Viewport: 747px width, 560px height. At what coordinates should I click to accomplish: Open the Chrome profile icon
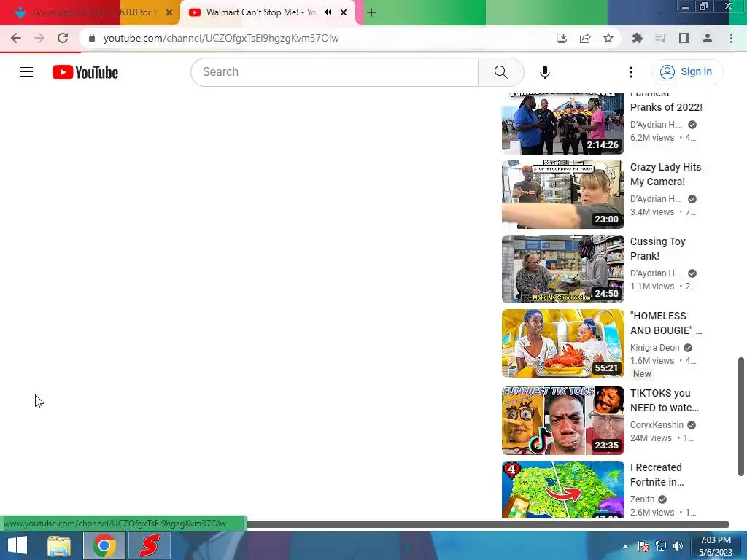click(x=708, y=38)
